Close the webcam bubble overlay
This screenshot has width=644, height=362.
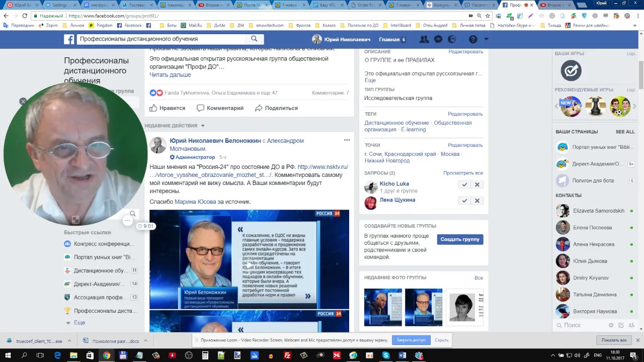click(23, 102)
